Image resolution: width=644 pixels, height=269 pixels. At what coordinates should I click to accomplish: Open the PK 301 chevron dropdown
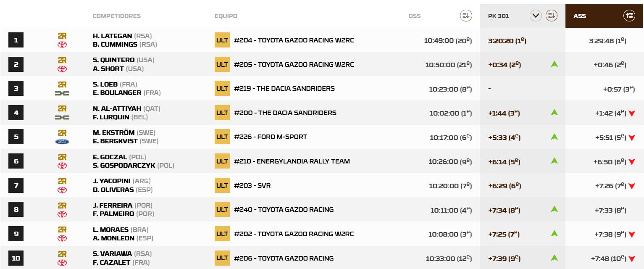tap(536, 15)
